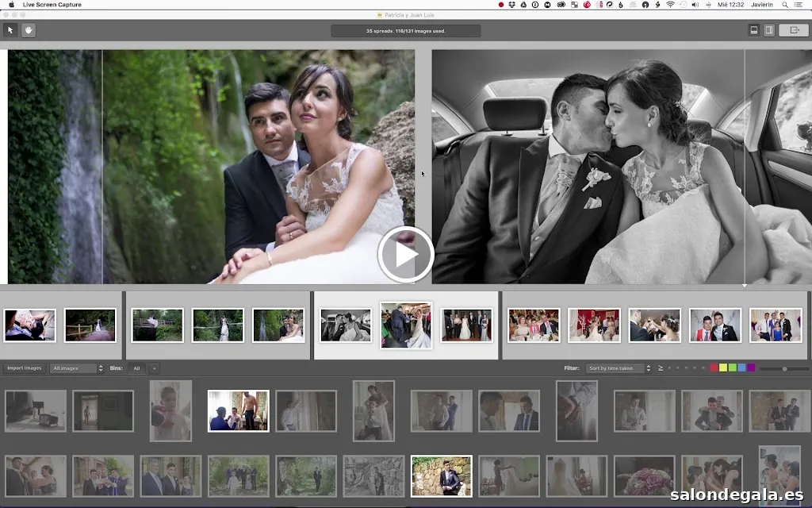
Task: Adjust the thumbnail size slider
Action: [784, 368]
